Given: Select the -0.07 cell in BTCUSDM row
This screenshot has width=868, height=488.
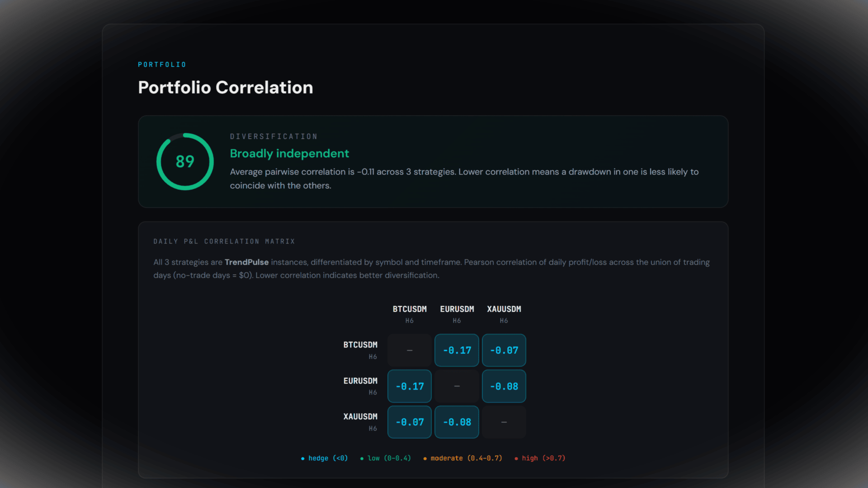Looking at the screenshot, I should tap(504, 350).
